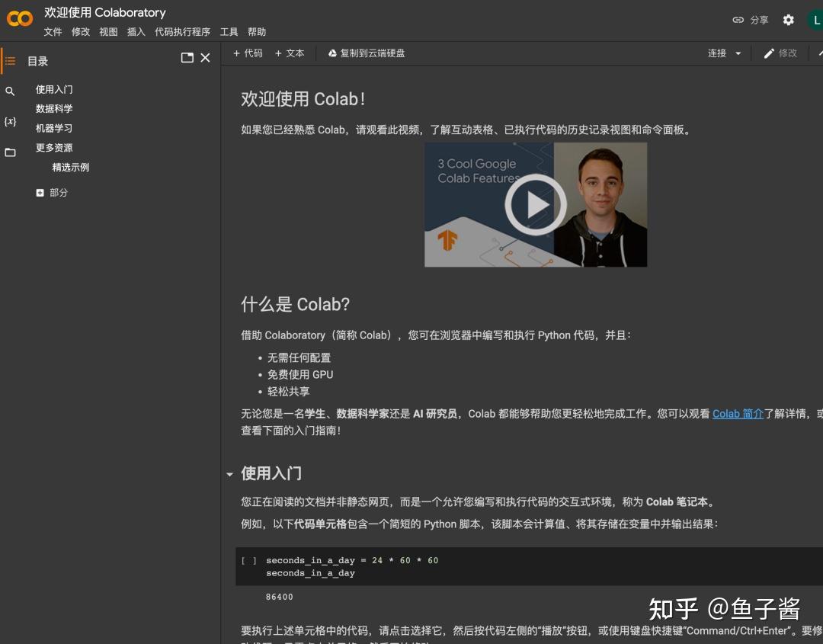Click the 使用入门 section heading
823x644 pixels.
click(271, 473)
